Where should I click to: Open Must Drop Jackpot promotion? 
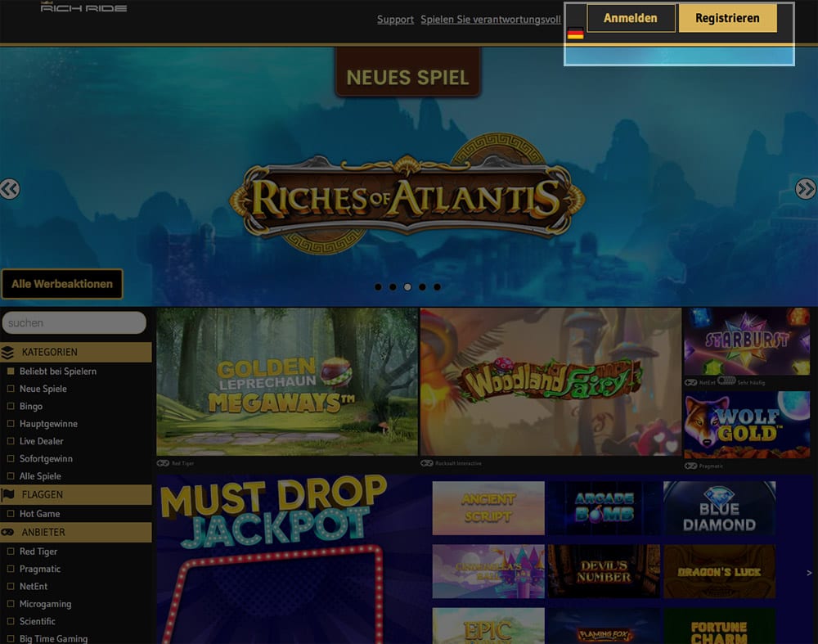(275, 558)
